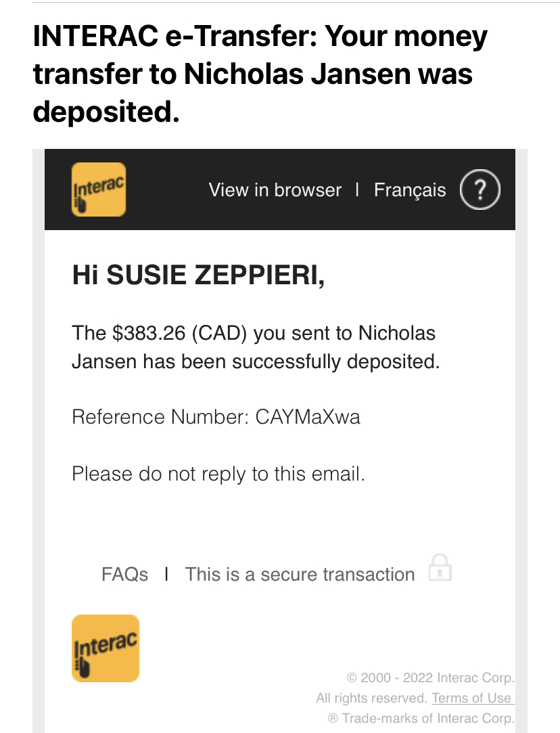The height and width of the screenshot is (733, 560).
Task: Click the email subject heading
Action: point(260,74)
